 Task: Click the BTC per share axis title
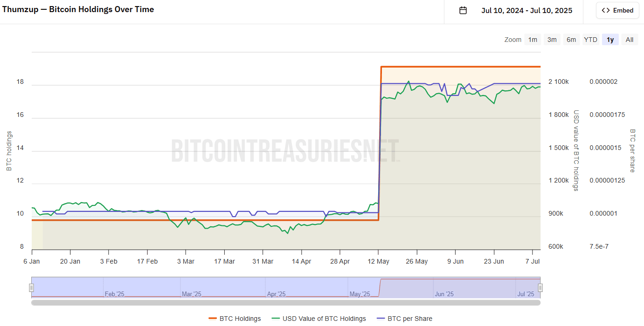[632, 150]
